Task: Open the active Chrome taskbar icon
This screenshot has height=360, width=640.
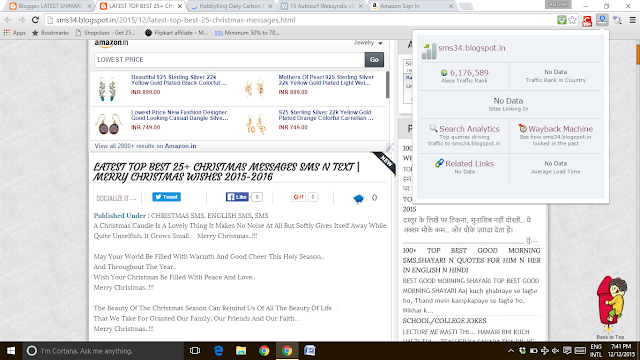Action: tap(287, 351)
